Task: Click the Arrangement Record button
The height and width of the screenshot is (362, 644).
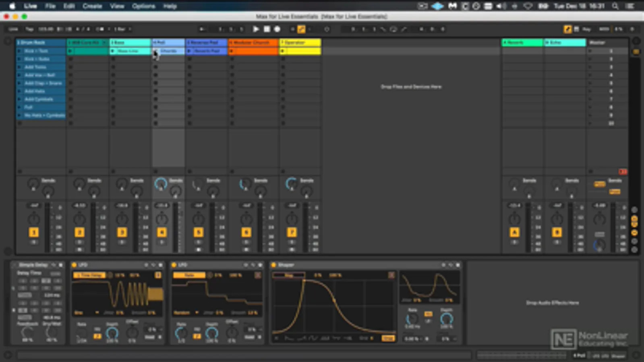Action: 277,29
